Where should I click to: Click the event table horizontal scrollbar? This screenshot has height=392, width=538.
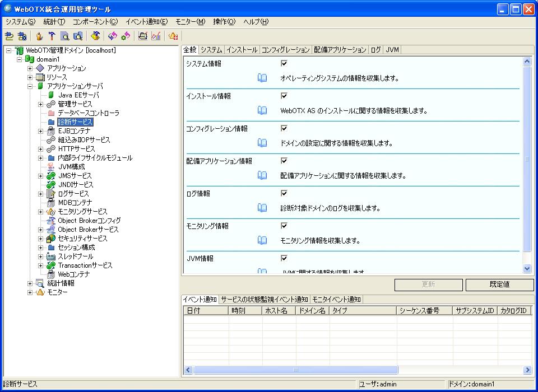[x=295, y=370]
